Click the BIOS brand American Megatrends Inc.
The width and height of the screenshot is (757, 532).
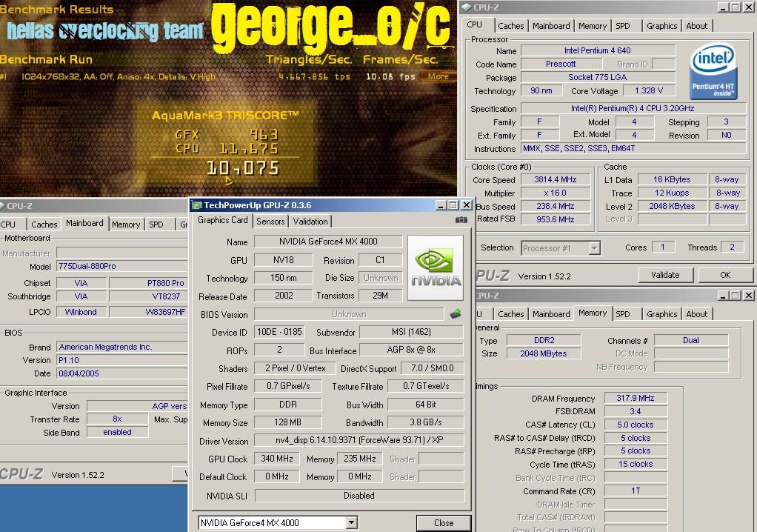pos(122,347)
